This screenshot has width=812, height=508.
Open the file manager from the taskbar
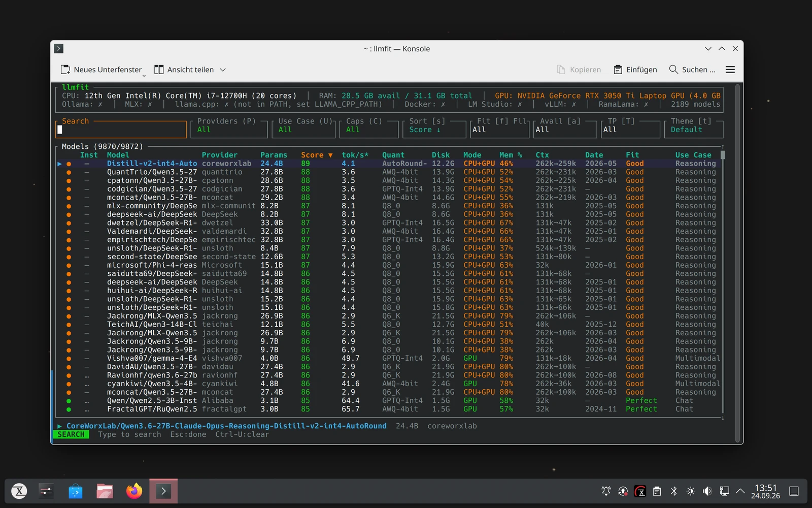tap(105, 491)
